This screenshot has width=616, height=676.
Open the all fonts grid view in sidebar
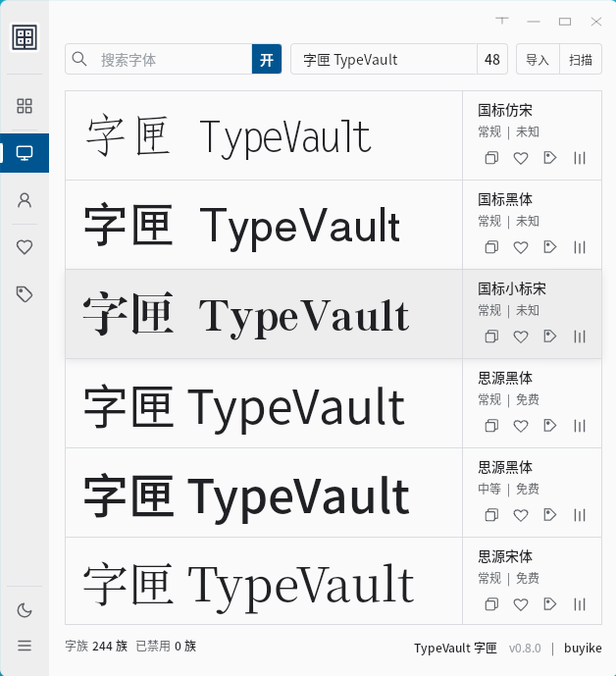(25, 106)
